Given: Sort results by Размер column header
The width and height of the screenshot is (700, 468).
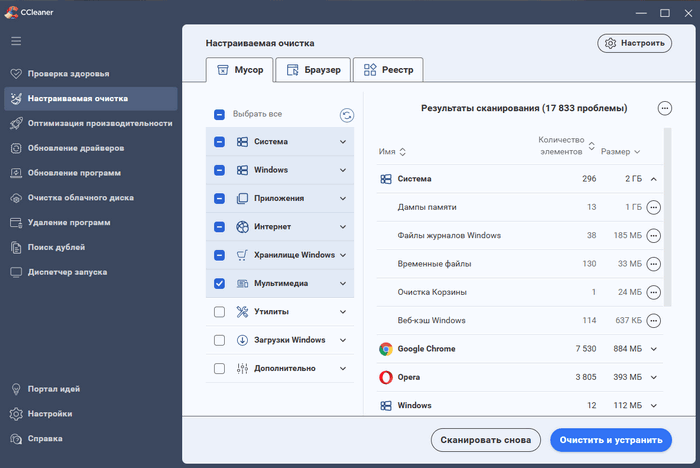Looking at the screenshot, I should coord(621,152).
